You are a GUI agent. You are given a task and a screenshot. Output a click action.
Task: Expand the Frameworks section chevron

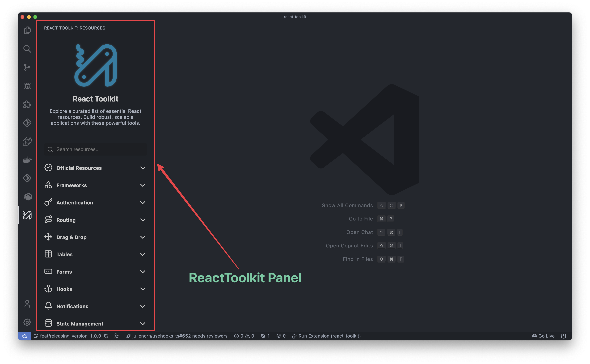[x=143, y=185]
